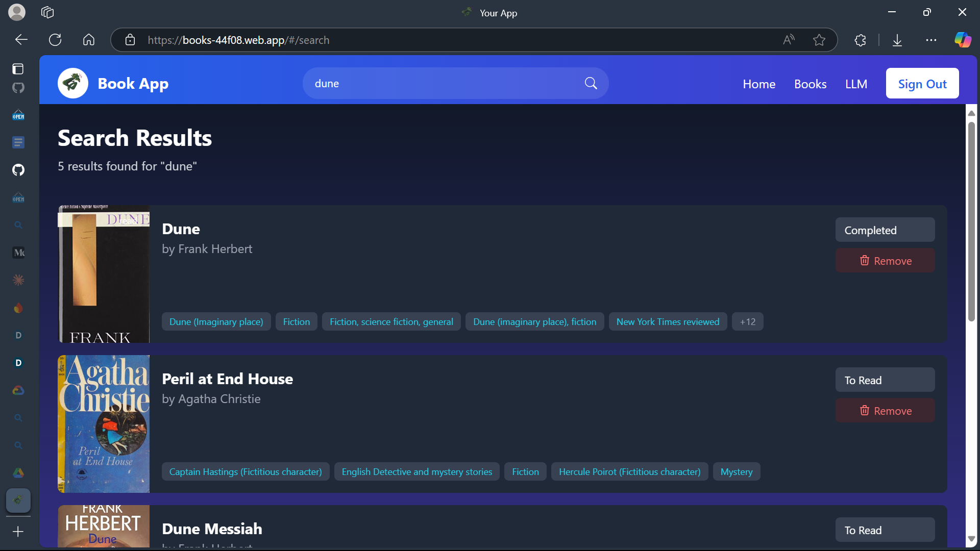Click the Sign Out button
The image size is (980, 551).
tap(922, 84)
